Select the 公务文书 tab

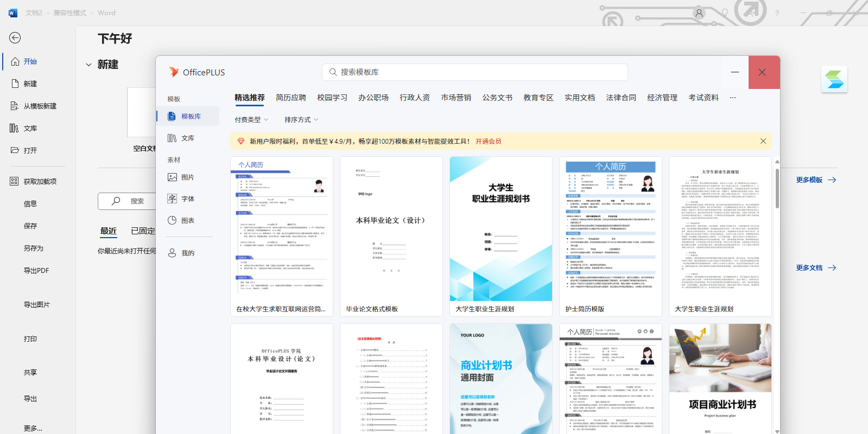click(497, 98)
